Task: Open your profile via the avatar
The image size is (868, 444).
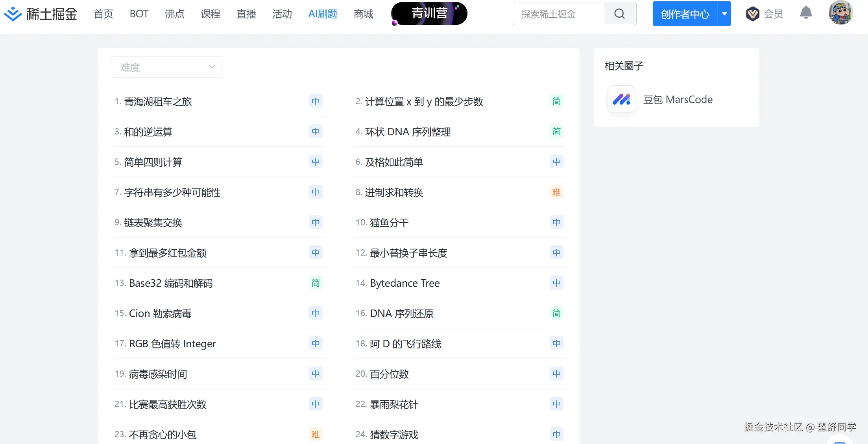Action: [x=841, y=13]
